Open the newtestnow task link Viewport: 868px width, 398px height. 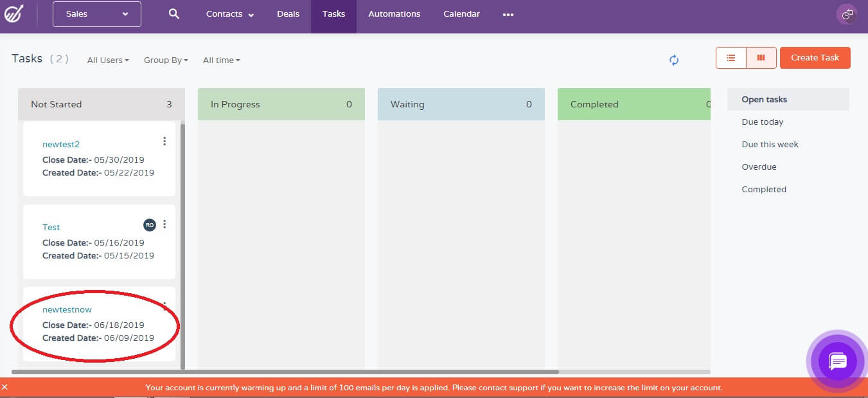click(x=67, y=309)
